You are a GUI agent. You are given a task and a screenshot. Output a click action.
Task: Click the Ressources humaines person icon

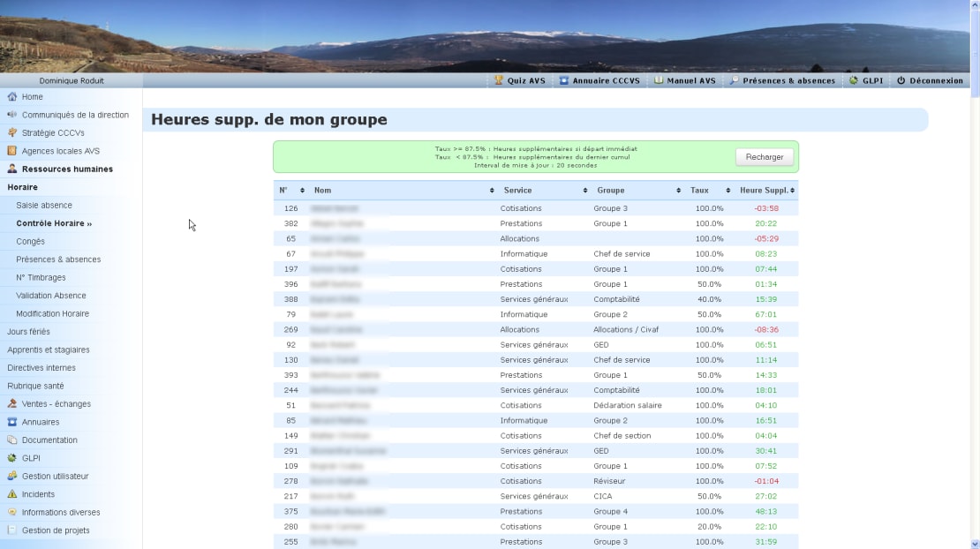tap(11, 169)
